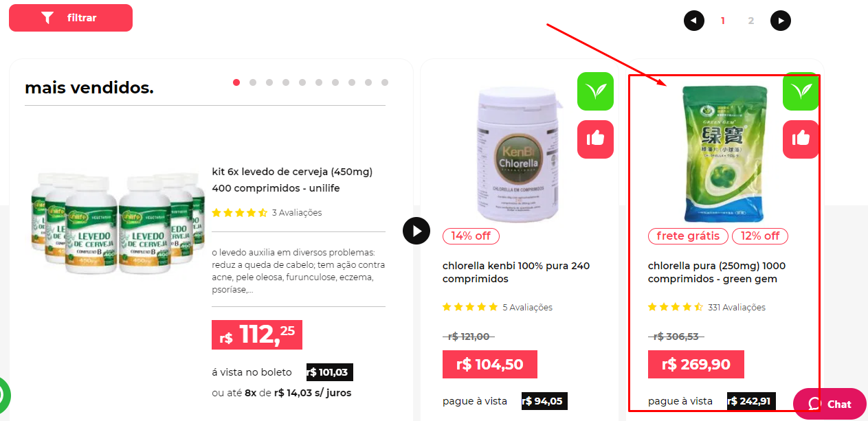Click green leaf icon on Green Gem card
This screenshot has width=868, height=421.
point(801,91)
